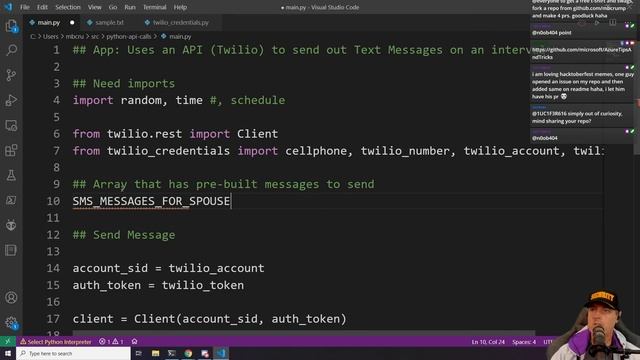This screenshot has width=640, height=360.
Task: Open the Manage gear icon
Action: click(x=11, y=323)
